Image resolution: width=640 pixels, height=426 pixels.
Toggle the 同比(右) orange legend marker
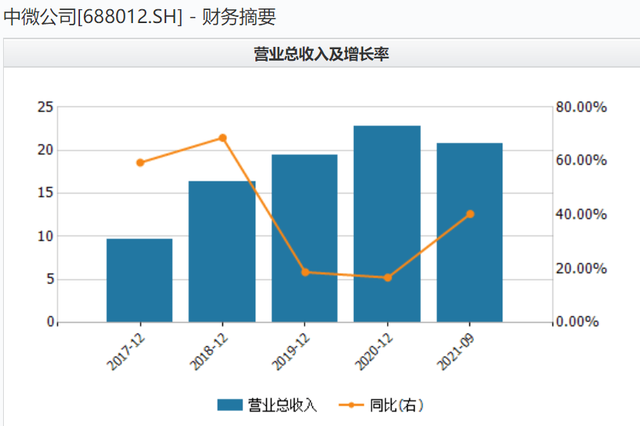tap(351, 405)
